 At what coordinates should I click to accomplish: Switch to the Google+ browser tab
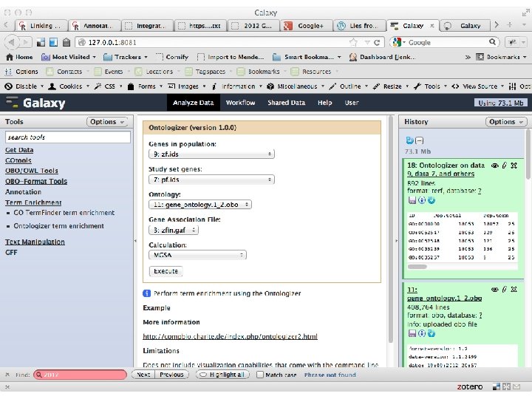(306, 26)
